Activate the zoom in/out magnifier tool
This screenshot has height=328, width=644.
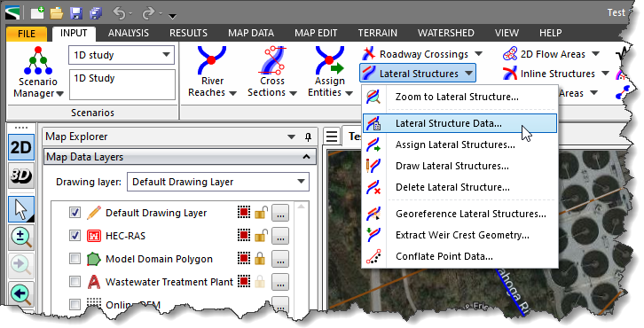click(21, 238)
